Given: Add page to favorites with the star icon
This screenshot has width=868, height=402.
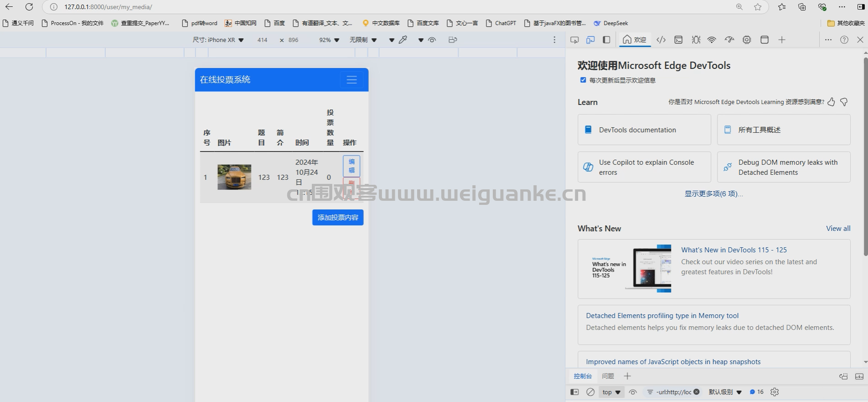Looking at the screenshot, I should [758, 7].
